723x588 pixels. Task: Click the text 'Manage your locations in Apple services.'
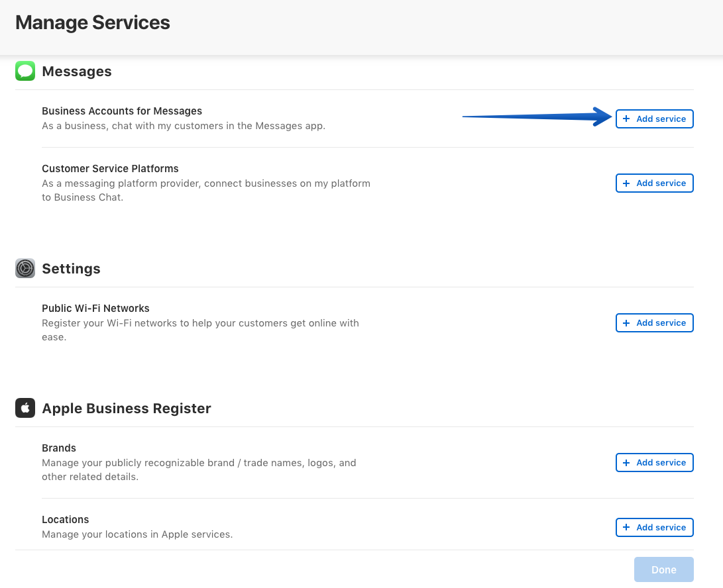tap(137, 534)
